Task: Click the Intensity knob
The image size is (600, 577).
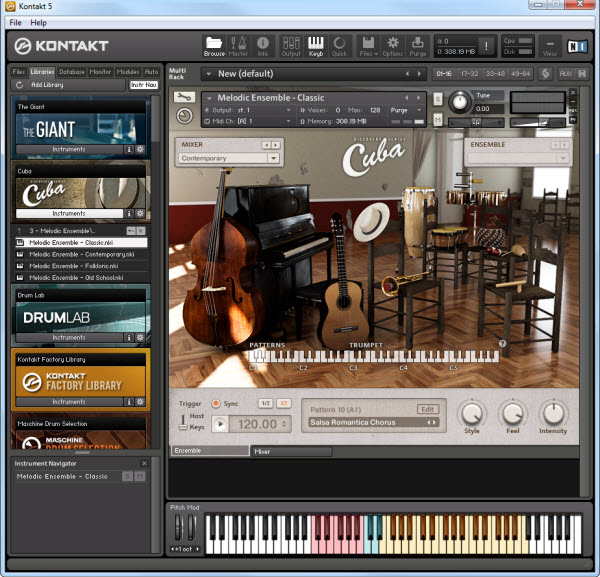Action: [553, 414]
